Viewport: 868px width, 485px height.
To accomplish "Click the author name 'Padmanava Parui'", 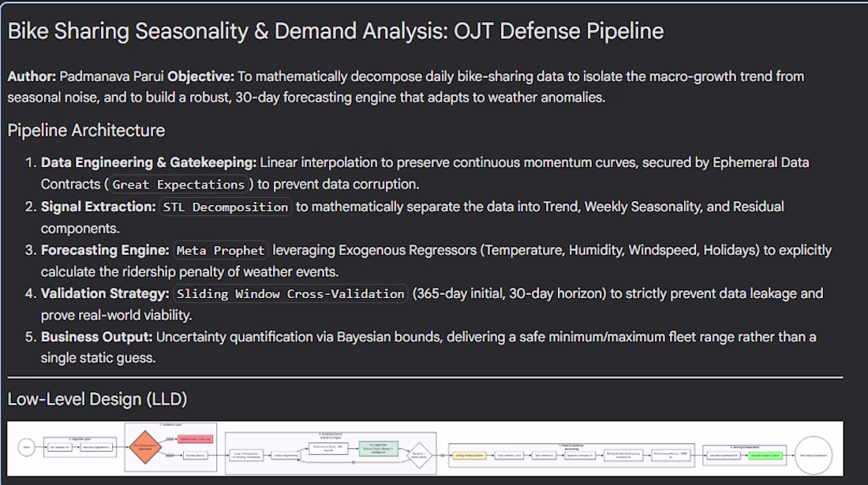I will [111, 76].
